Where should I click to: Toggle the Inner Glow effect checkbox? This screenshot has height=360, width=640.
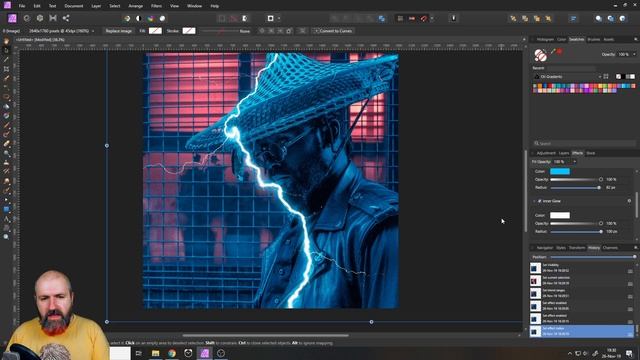(540, 201)
